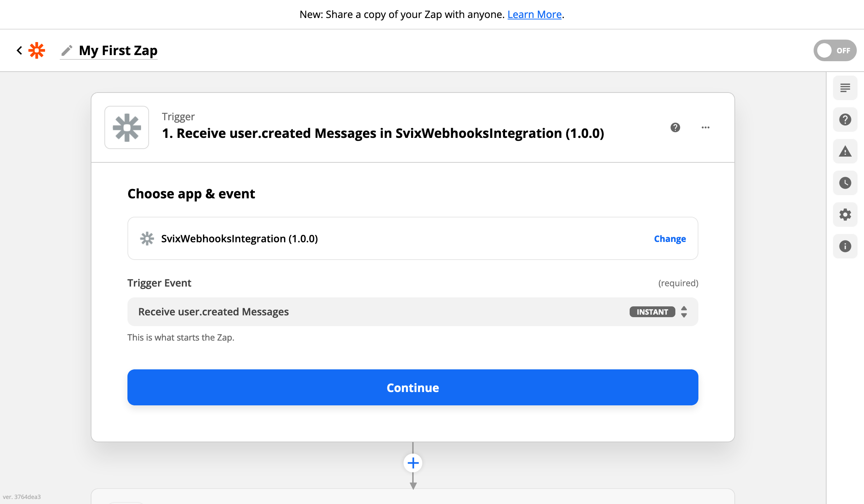Image resolution: width=864 pixels, height=504 pixels.
Task: Click the My First Zap title field
Action: click(x=118, y=50)
